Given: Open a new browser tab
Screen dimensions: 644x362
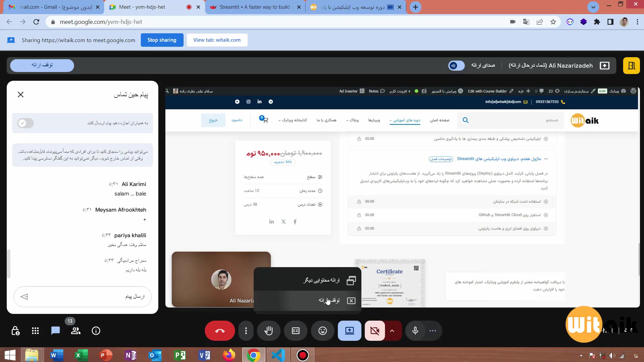Looking at the screenshot, I should [x=416, y=7].
